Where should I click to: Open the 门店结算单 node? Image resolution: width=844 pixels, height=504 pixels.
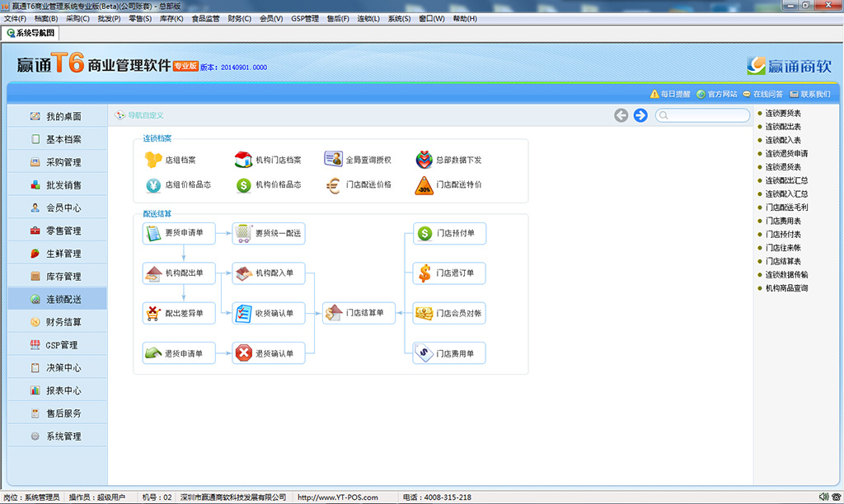click(359, 313)
